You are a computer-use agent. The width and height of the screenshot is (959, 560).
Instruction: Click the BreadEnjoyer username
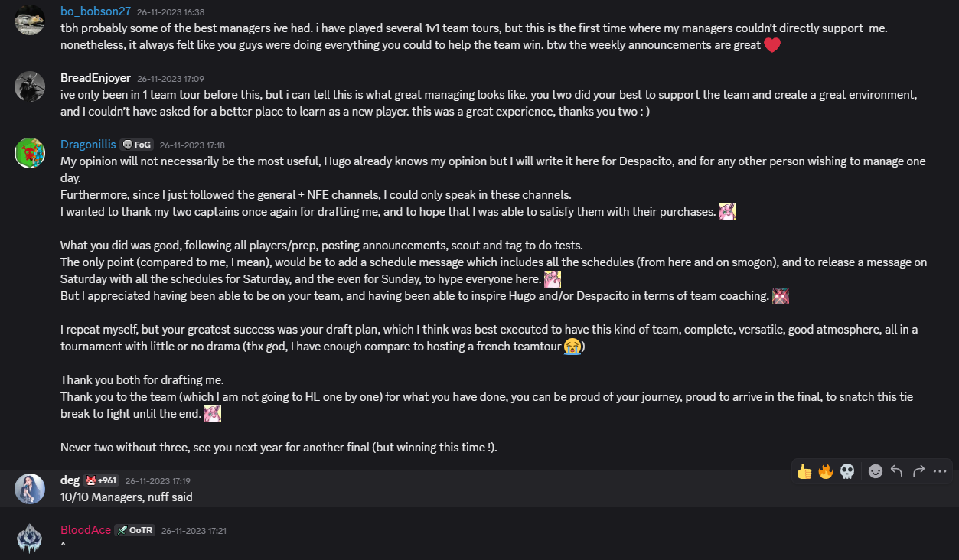(96, 78)
